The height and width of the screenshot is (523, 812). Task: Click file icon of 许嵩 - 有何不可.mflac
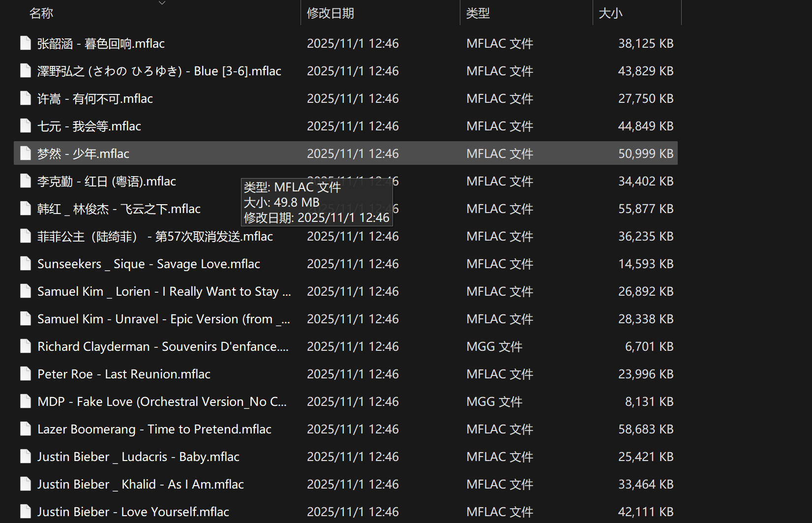26,98
